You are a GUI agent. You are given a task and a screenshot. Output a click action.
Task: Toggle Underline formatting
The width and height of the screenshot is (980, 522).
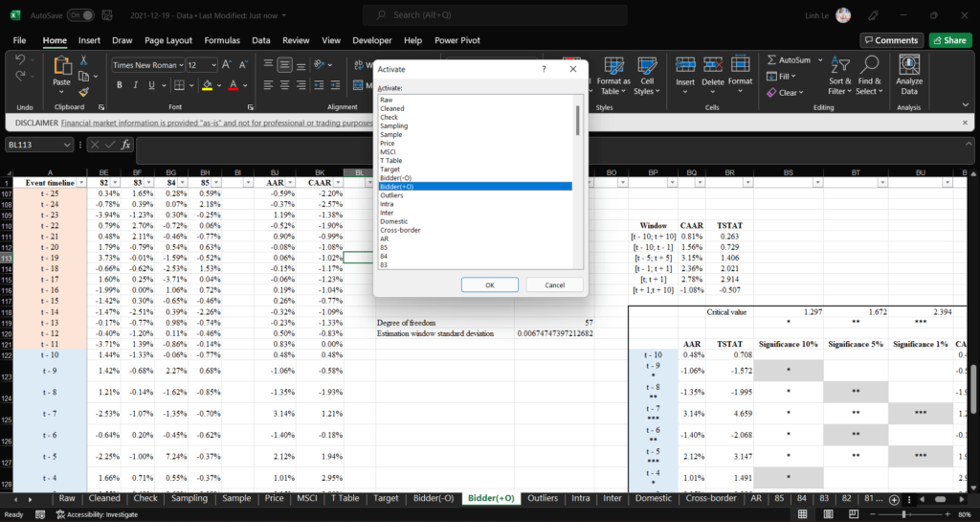(151, 85)
